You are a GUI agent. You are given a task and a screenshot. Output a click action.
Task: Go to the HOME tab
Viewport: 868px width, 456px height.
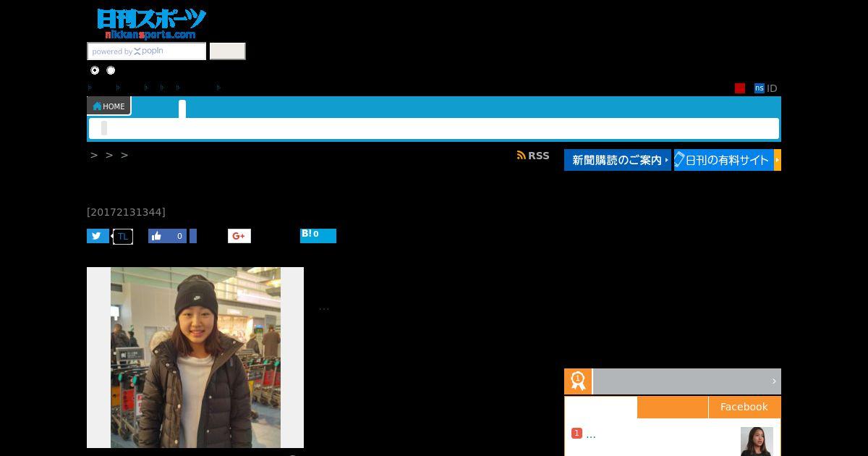tap(109, 106)
